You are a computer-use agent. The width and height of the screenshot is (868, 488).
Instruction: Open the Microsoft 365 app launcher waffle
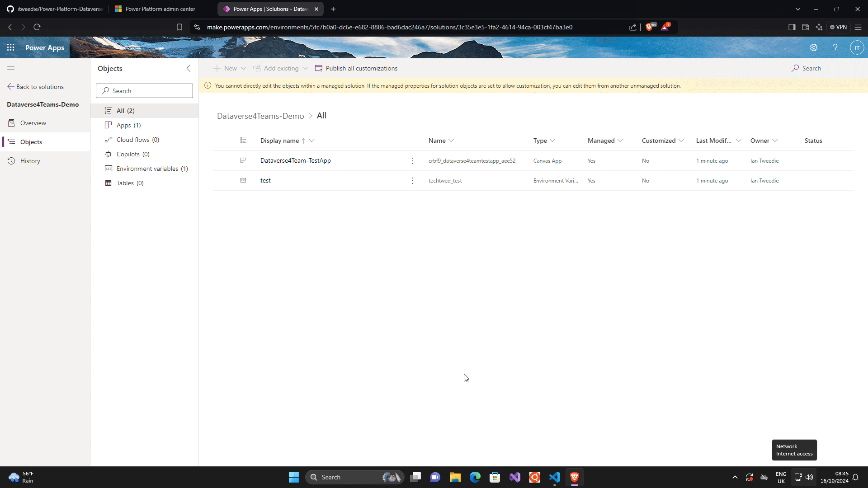[x=10, y=47]
